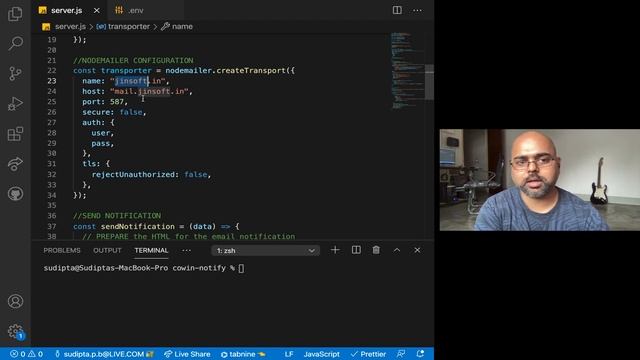Click 'rejectUnauthorized: false,' text

[151, 174]
